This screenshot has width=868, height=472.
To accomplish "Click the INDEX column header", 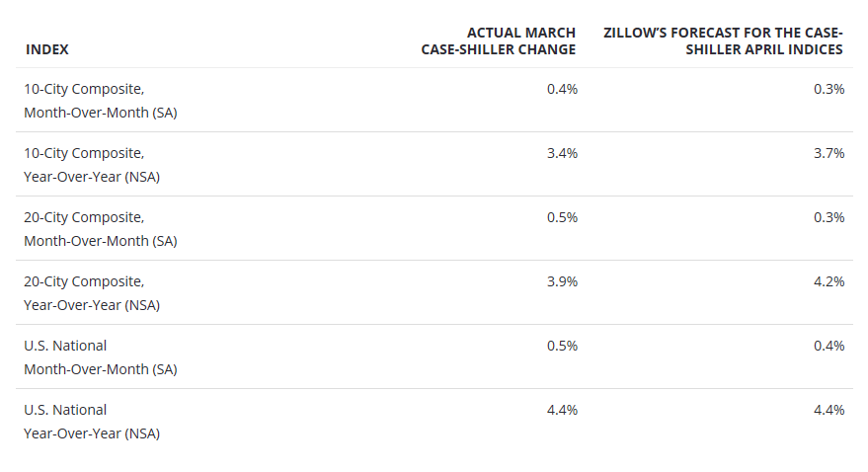I will pyautogui.click(x=47, y=49).
